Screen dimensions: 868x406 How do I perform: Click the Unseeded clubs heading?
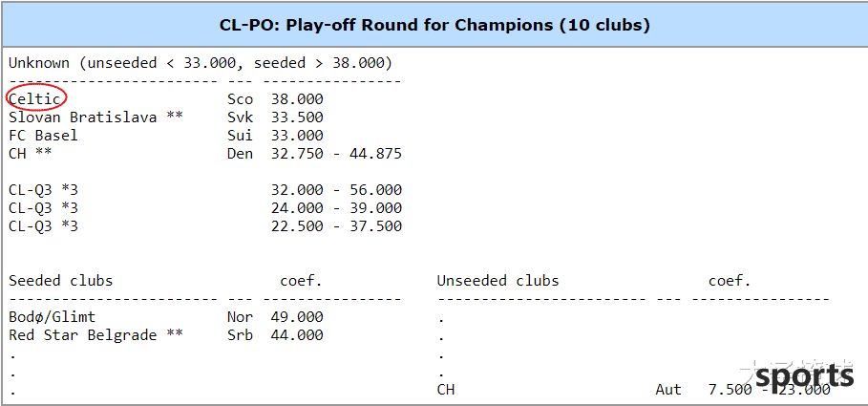[498, 280]
